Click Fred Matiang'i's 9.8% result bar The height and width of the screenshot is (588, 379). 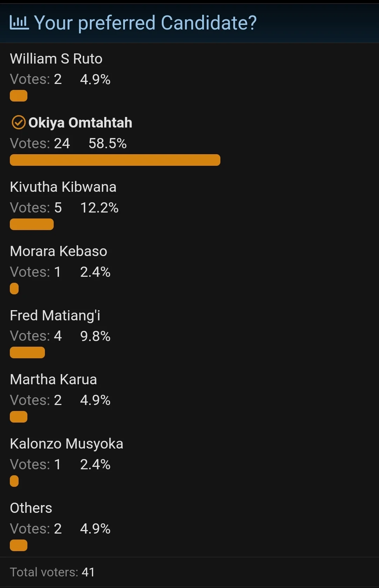coord(27,352)
